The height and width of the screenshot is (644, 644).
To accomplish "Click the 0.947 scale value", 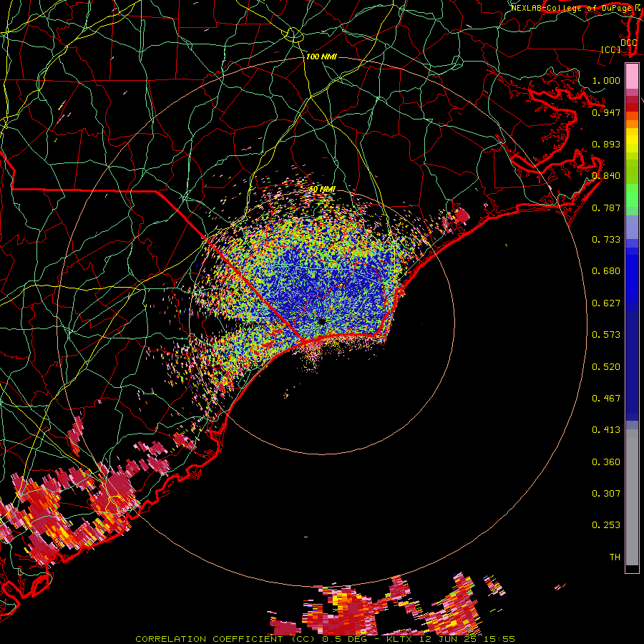I will tap(606, 112).
